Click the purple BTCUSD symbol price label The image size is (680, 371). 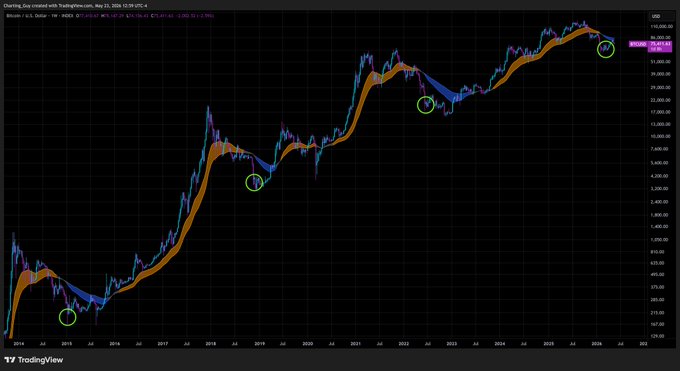(638, 44)
